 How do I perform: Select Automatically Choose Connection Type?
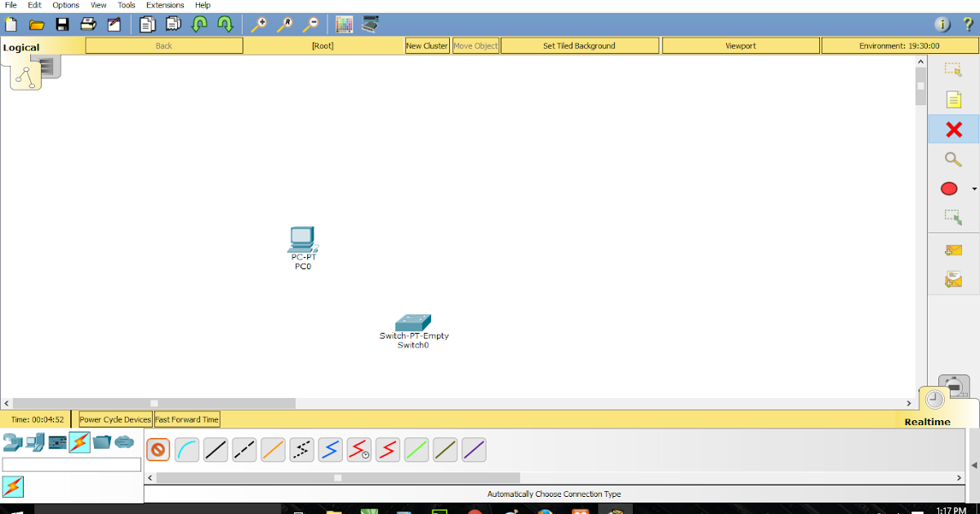[x=158, y=450]
